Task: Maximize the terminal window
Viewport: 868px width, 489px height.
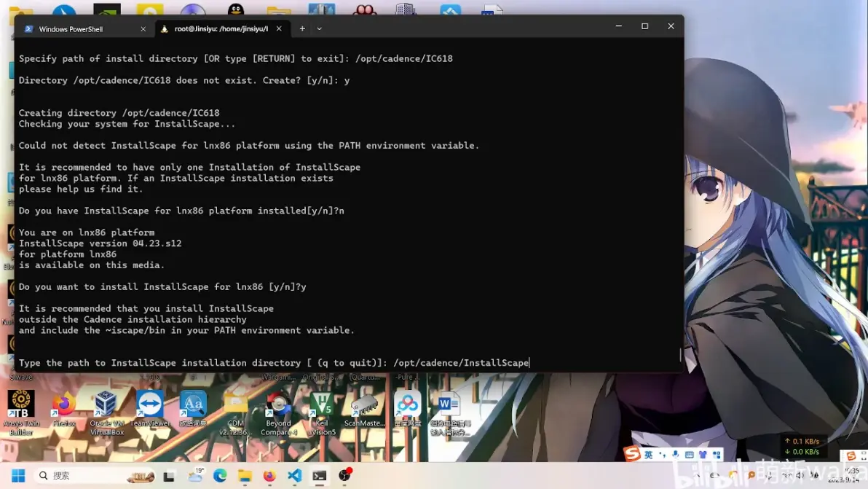Action: tap(645, 26)
